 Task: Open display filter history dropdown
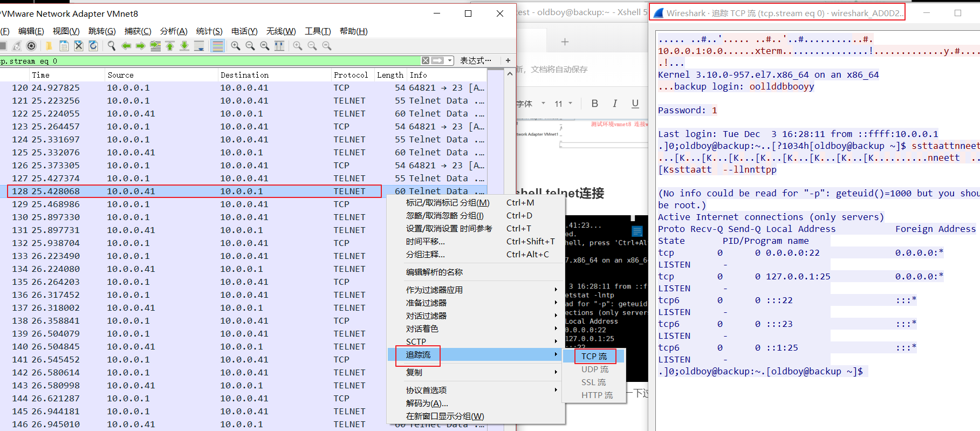click(x=450, y=60)
